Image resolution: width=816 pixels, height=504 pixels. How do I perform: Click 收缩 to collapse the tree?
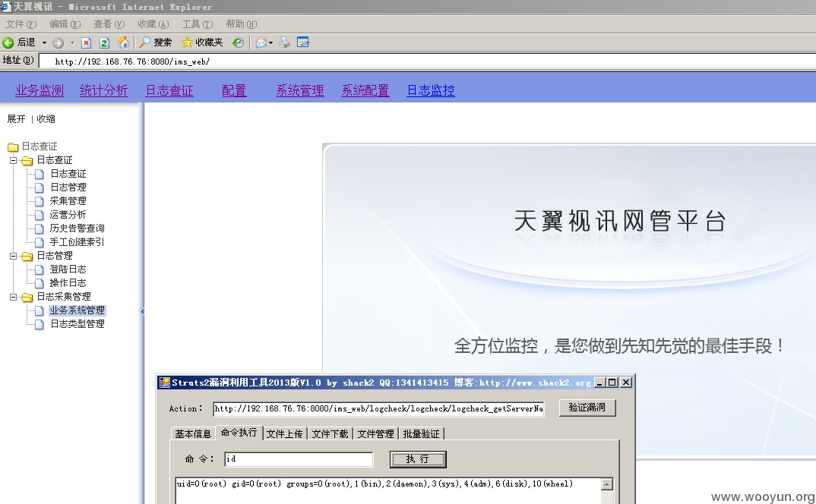tap(46, 119)
